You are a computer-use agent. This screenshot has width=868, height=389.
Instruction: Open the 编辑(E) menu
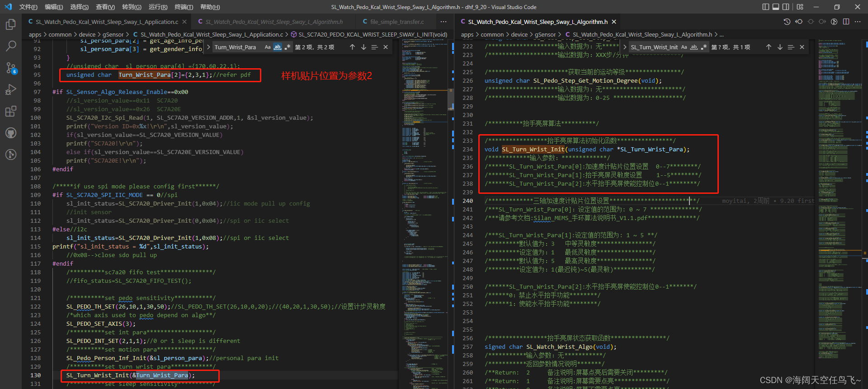click(54, 7)
